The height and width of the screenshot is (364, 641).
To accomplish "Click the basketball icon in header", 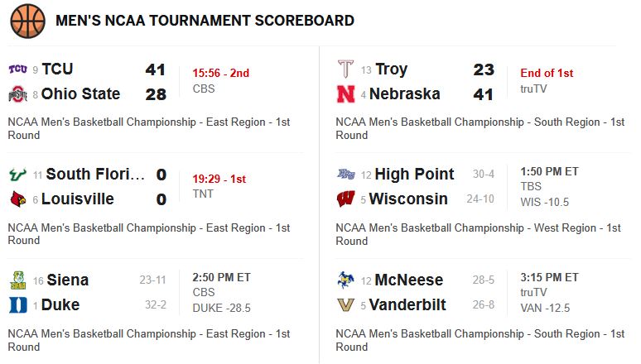I will point(27,21).
